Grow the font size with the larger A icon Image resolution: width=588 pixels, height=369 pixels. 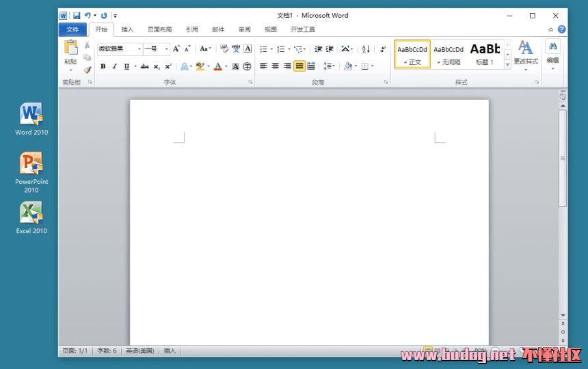(176, 49)
